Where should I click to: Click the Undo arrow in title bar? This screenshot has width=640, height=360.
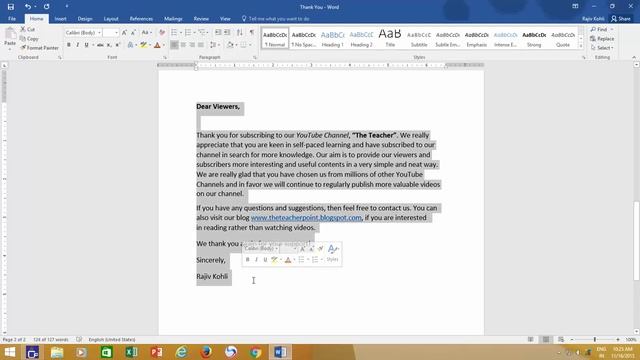(x=27, y=7)
